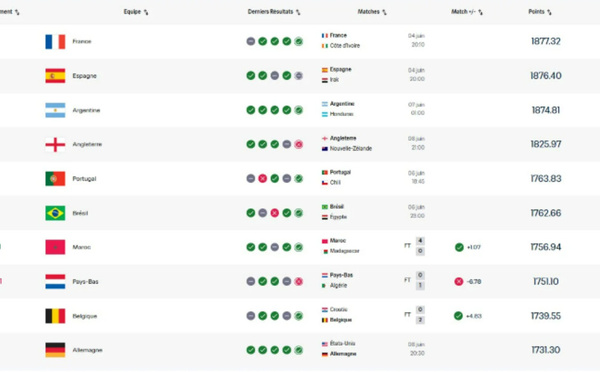Click Allemagne's first green win result icon
Viewport: 600px width, 372px height.
[251, 350]
